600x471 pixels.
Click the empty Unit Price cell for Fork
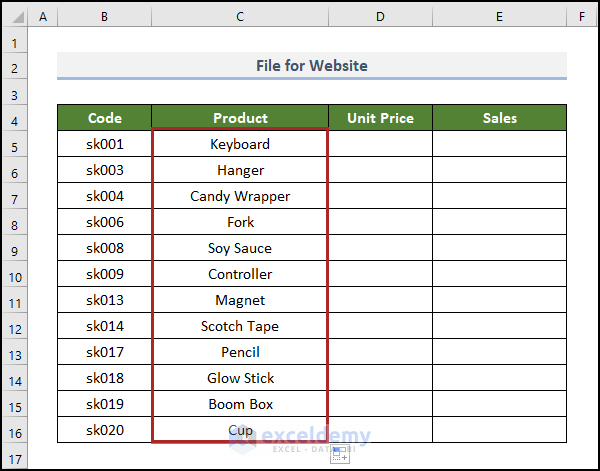point(380,222)
